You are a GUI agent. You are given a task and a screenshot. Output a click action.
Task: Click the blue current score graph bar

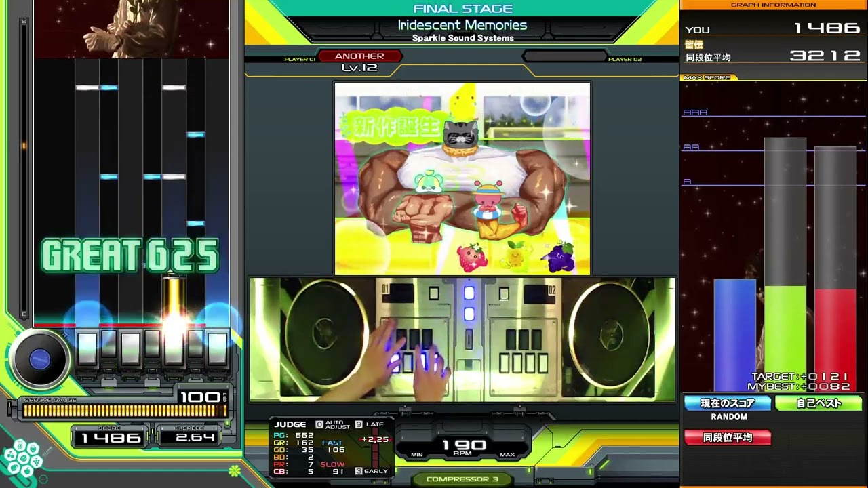click(734, 335)
